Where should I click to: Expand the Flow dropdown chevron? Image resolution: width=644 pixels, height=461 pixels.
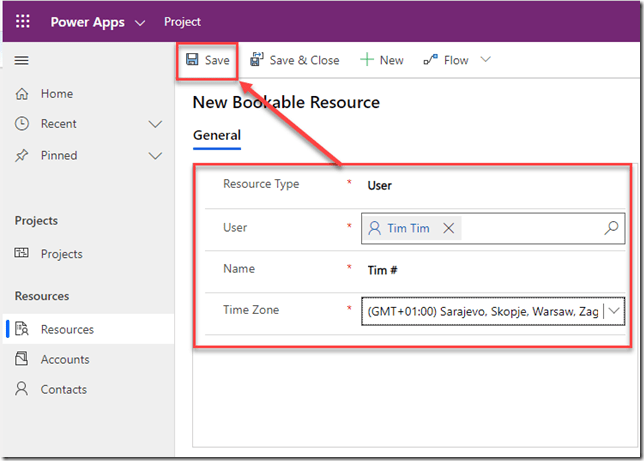pos(486,60)
